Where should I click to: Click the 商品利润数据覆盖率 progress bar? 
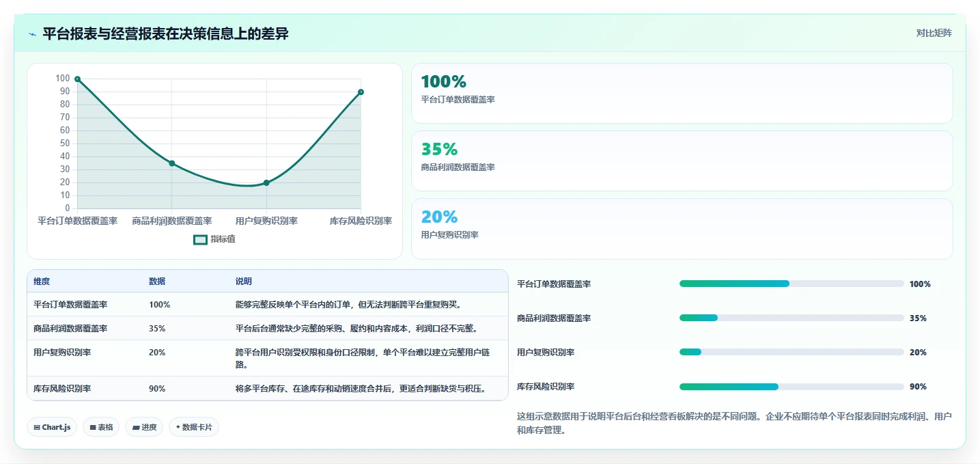(792, 318)
